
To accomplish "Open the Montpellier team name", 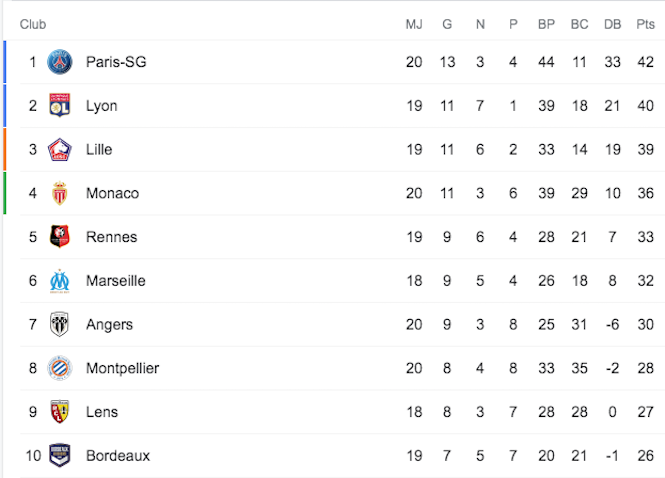I will [x=122, y=368].
